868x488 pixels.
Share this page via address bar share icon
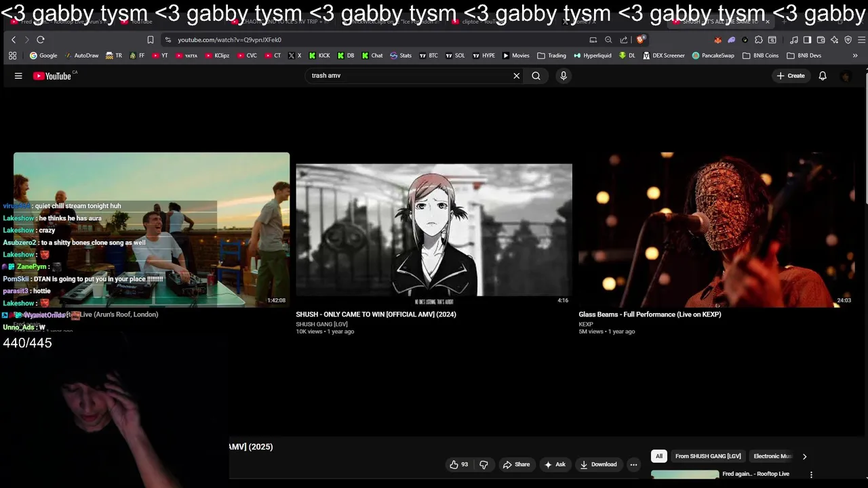click(624, 40)
